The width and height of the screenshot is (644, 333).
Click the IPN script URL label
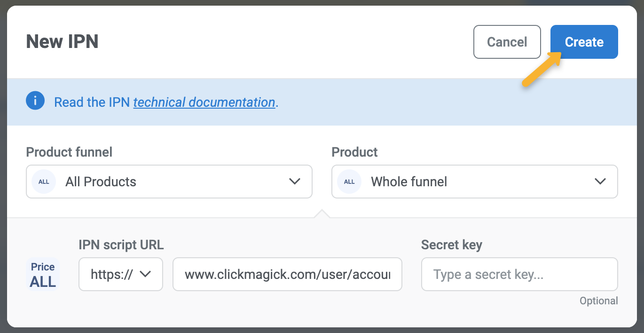pyautogui.click(x=121, y=245)
